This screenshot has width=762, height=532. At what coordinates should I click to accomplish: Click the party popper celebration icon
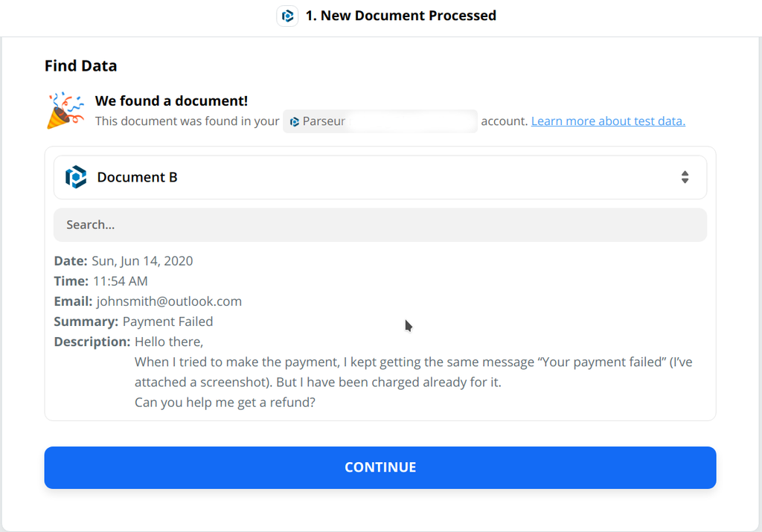pos(65,111)
